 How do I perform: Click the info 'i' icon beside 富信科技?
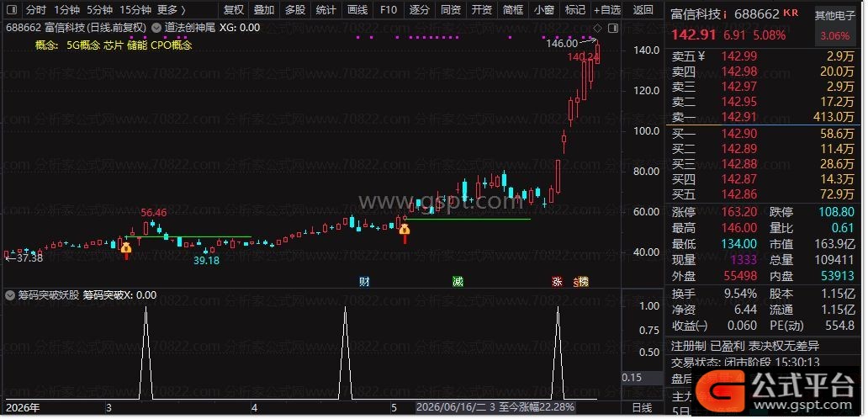point(725,14)
